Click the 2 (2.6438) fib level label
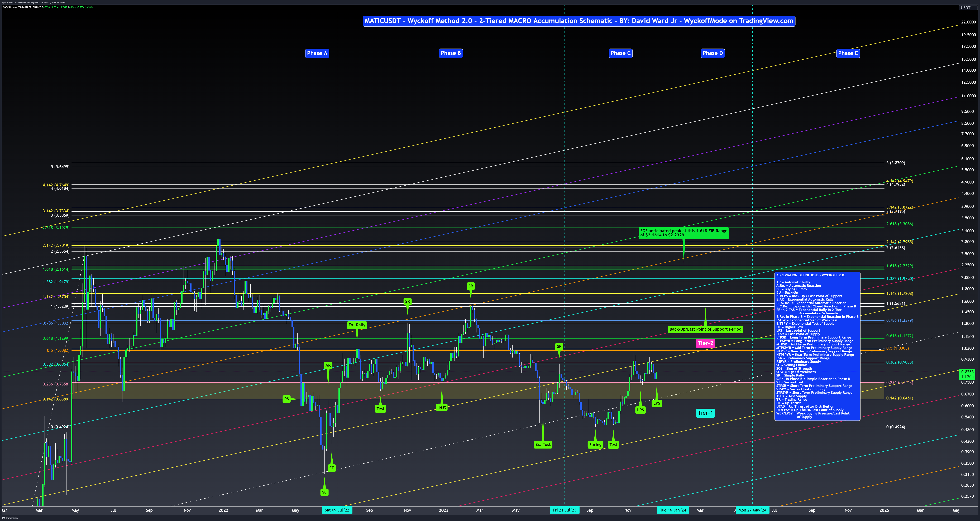 coord(896,248)
